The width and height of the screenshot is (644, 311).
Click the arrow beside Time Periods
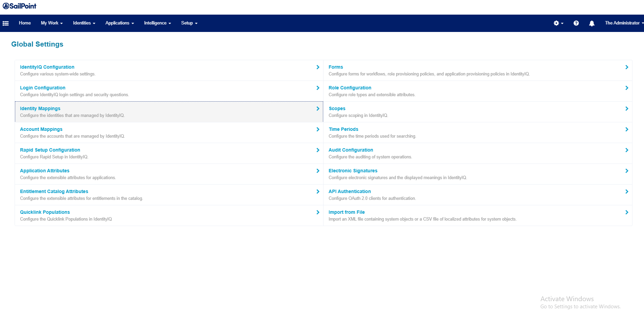coord(627,129)
